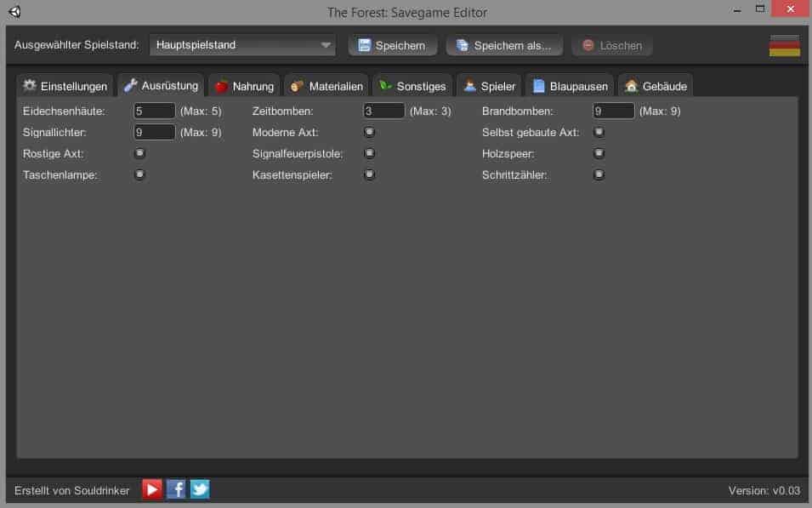
Task: Click the YouTube icon in footer
Action: [152, 489]
